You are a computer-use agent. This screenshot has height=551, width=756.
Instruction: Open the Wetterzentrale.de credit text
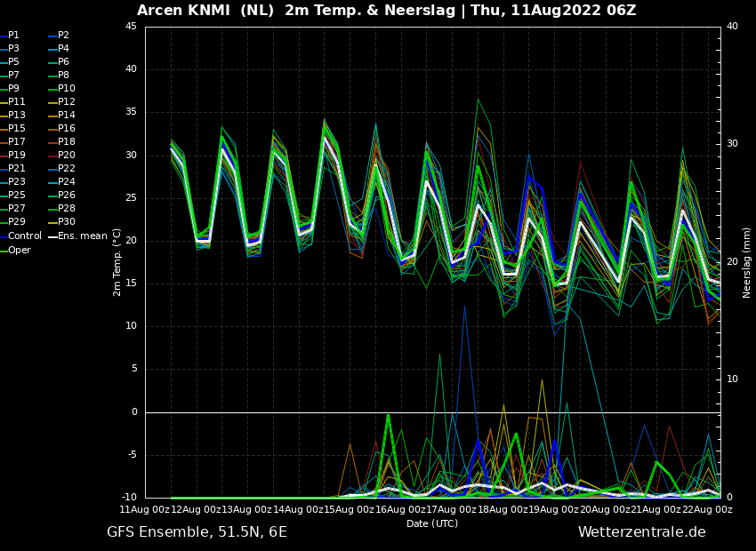pos(642,532)
